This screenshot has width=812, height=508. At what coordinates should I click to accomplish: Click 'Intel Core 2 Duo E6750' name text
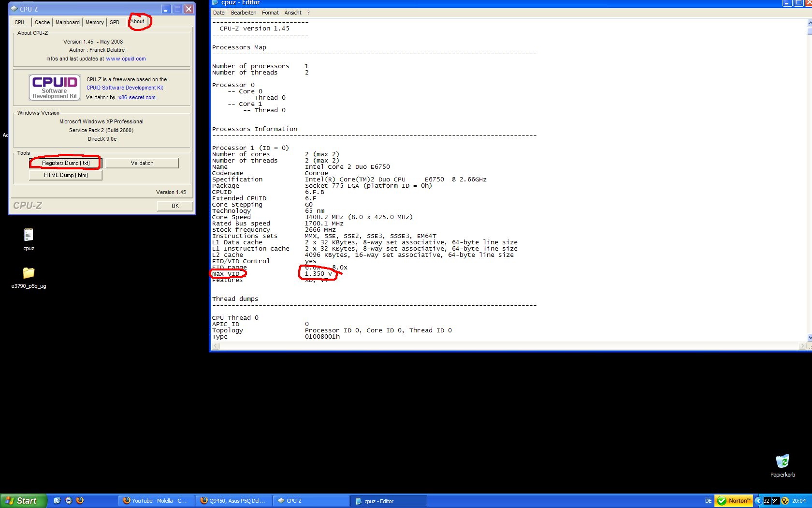(348, 167)
